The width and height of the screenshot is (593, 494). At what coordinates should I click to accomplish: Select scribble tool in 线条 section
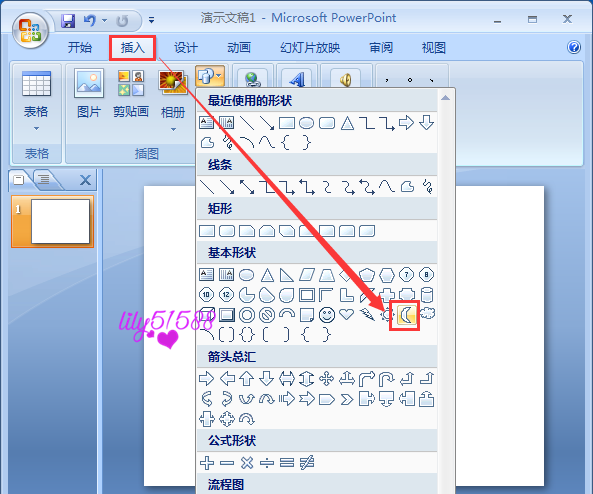(x=427, y=186)
